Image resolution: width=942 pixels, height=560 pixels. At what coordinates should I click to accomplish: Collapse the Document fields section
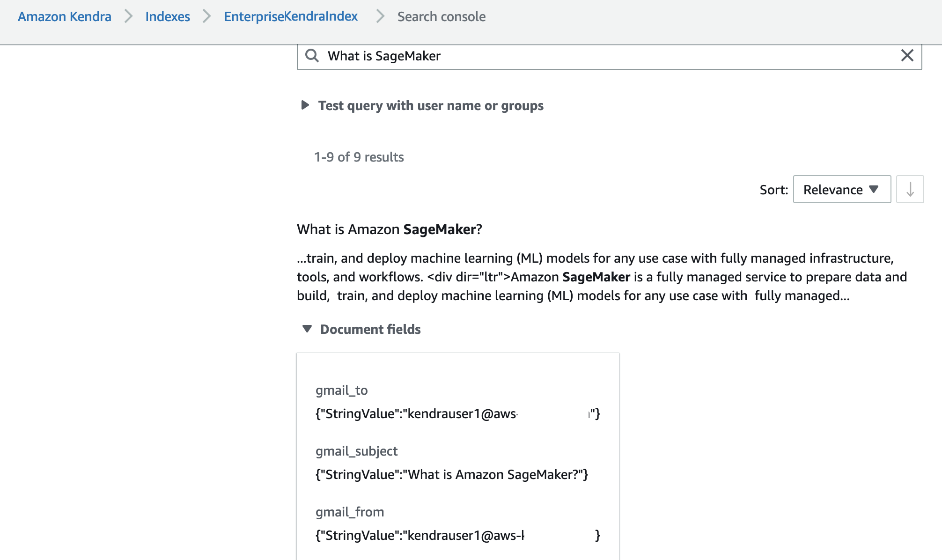307,329
